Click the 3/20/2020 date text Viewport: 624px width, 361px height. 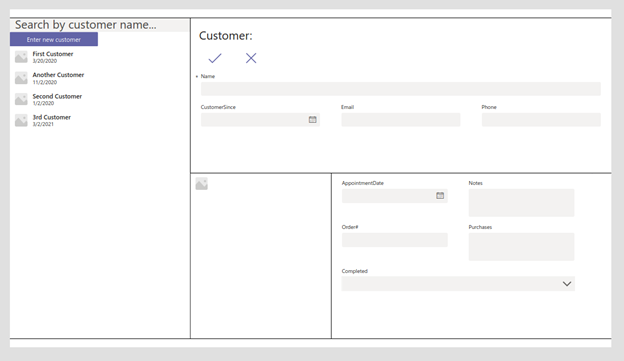tap(45, 61)
